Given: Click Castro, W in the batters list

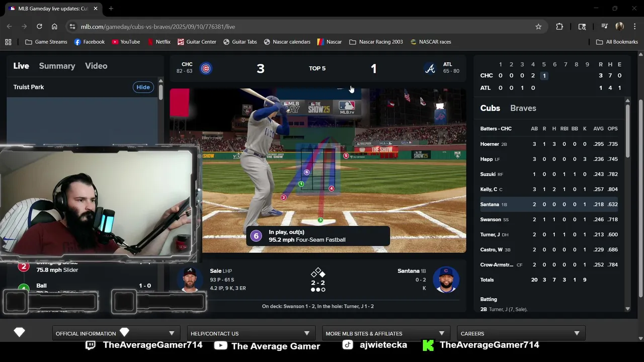Looking at the screenshot, I should [x=492, y=249].
